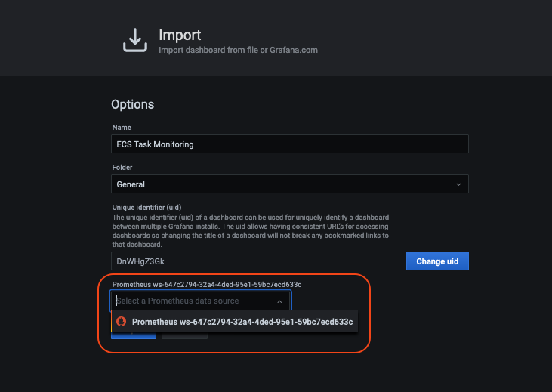Screen dimensions: 552x392
Task: Open the General folder dropdown
Action: click(290, 184)
